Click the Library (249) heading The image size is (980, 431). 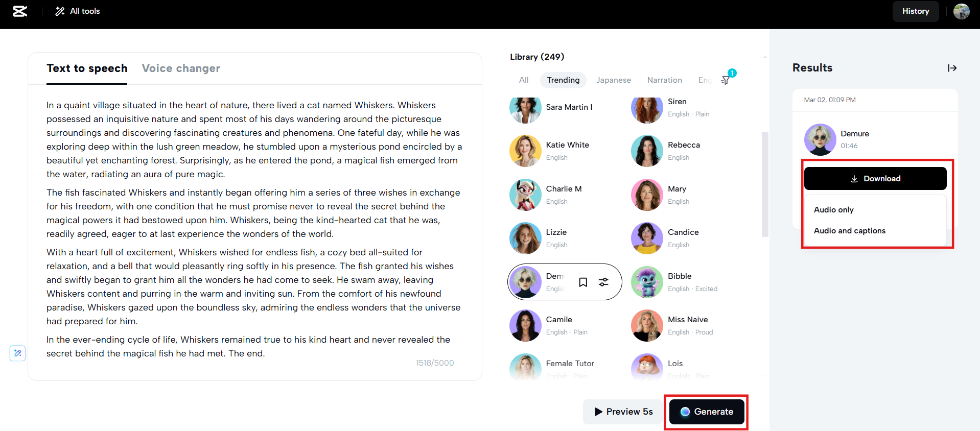point(537,57)
